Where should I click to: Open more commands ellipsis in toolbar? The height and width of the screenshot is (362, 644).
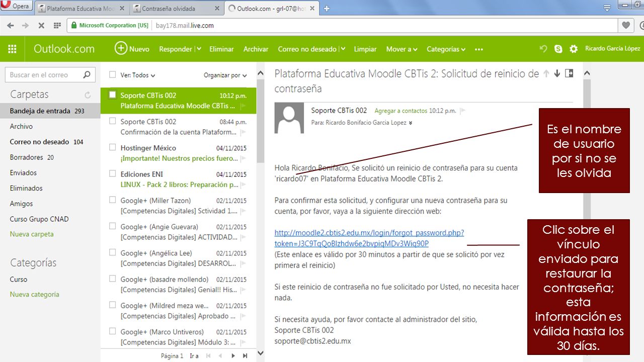click(x=479, y=49)
